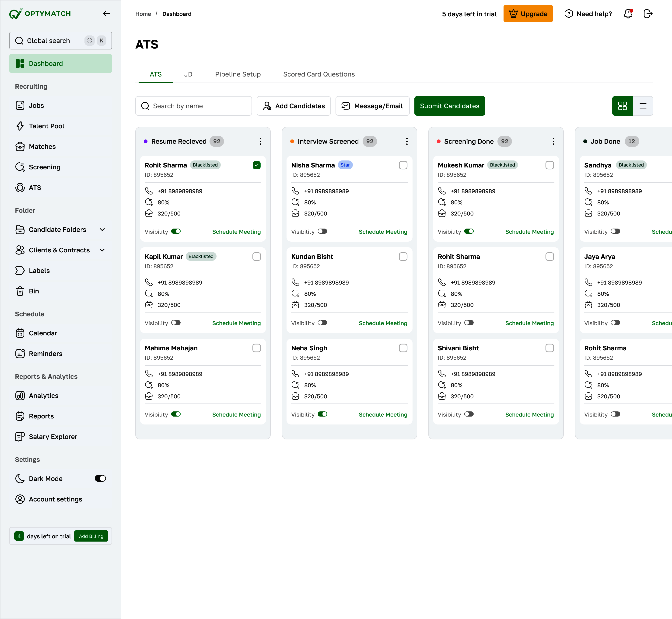Collapse sidebar with the back arrow icon
672x619 pixels.
pyautogui.click(x=106, y=14)
